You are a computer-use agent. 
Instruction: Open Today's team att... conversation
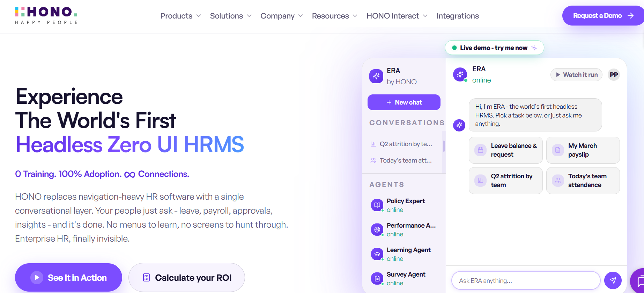[402, 160]
